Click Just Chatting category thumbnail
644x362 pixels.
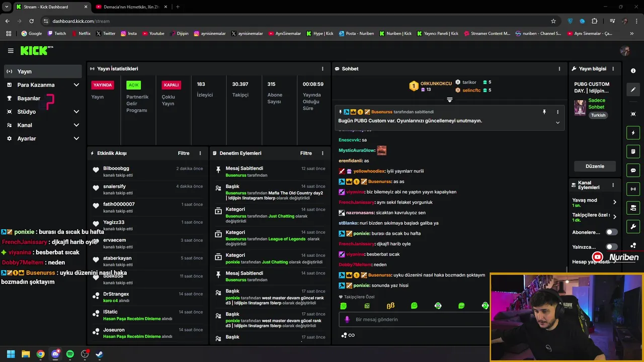coord(580,108)
